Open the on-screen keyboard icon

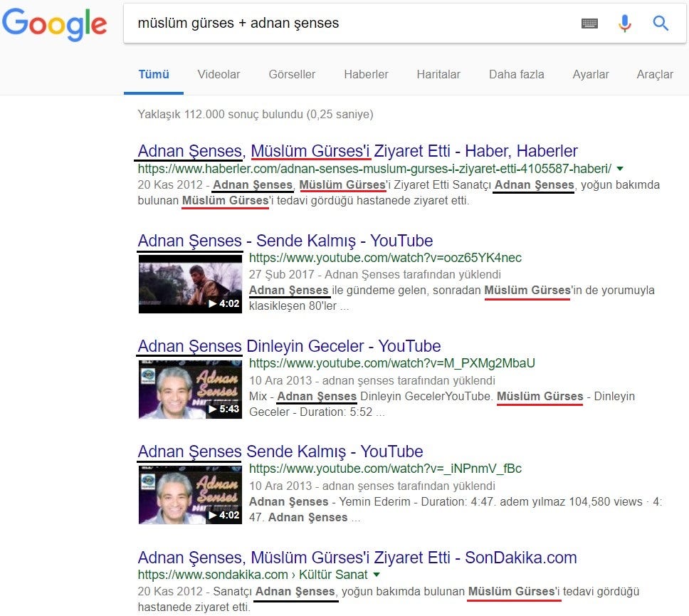[589, 24]
